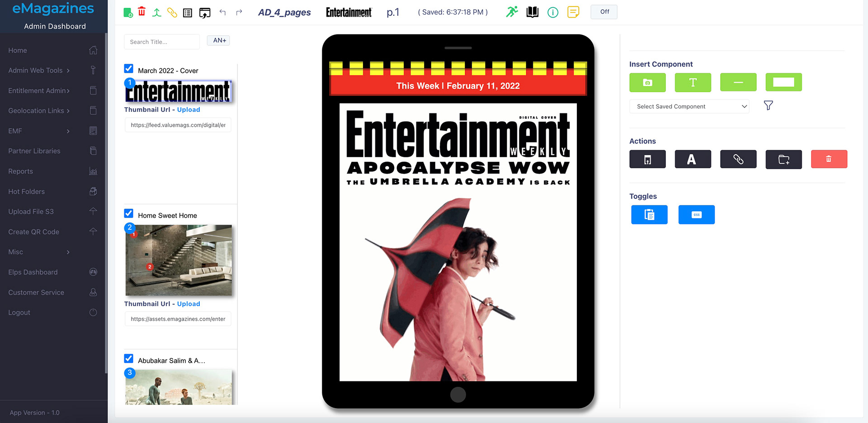Click the AN+ button
Image resolution: width=868 pixels, height=423 pixels.
tap(219, 40)
